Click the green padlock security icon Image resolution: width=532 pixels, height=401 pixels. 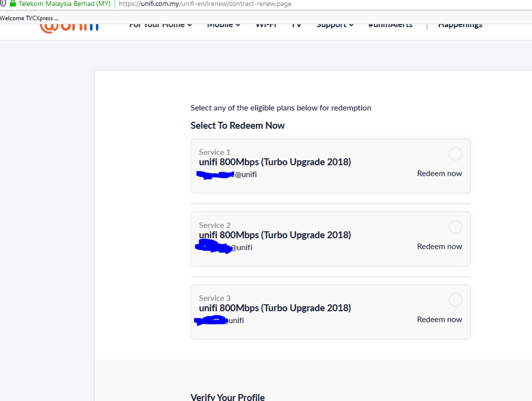(x=13, y=4)
